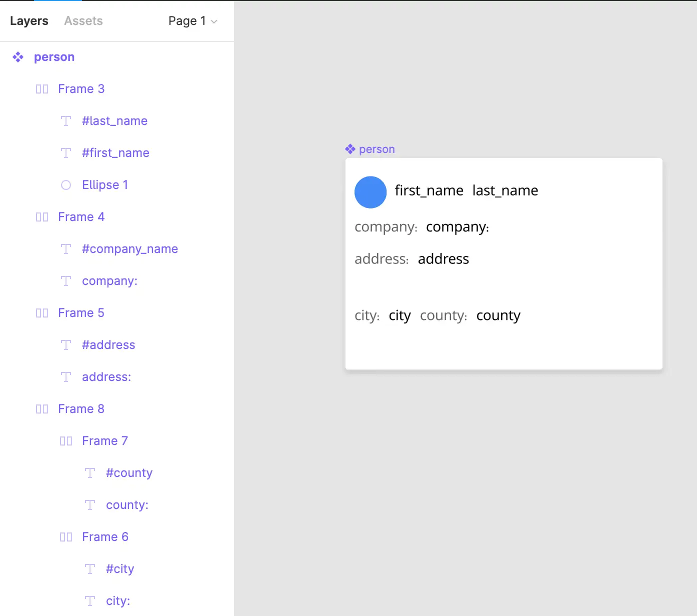697x616 pixels.
Task: Select the #first_name layer
Action: tap(115, 153)
